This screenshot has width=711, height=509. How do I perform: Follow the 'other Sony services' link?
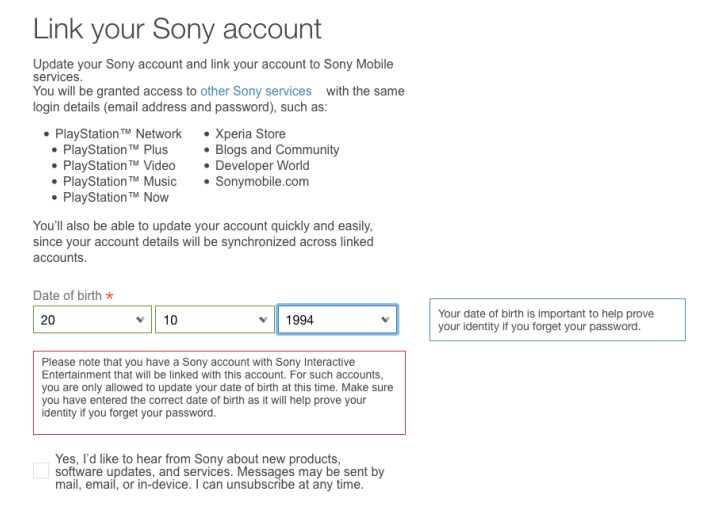(x=256, y=91)
